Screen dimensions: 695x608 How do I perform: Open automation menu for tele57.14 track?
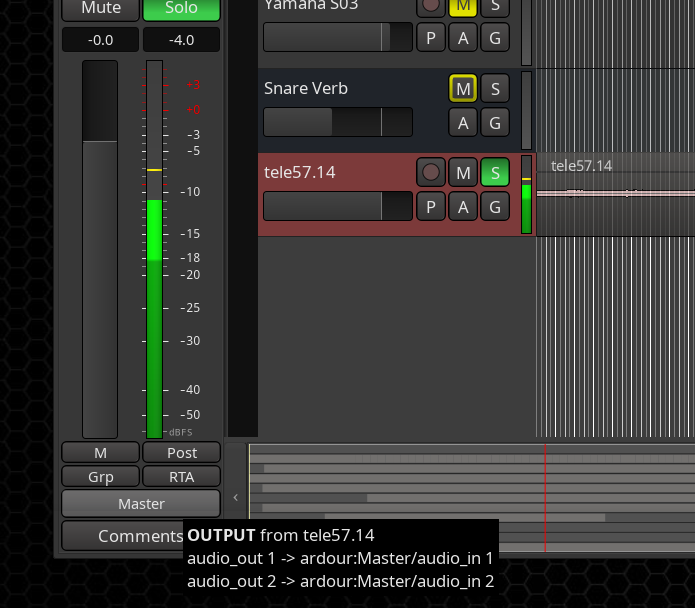[x=463, y=206]
